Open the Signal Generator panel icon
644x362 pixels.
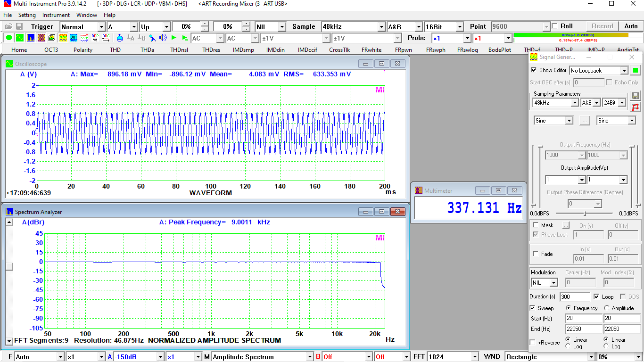point(63,38)
